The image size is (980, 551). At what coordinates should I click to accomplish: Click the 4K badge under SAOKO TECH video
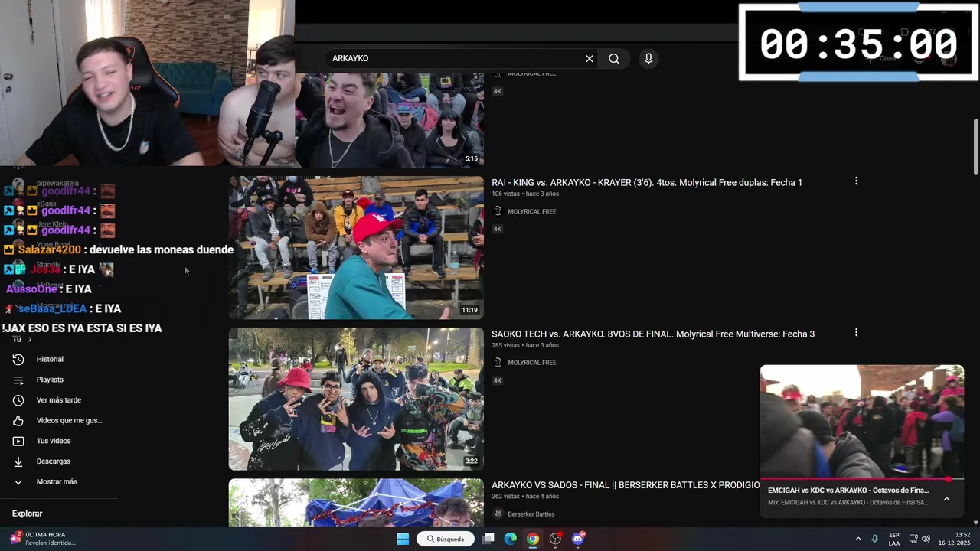coord(498,380)
